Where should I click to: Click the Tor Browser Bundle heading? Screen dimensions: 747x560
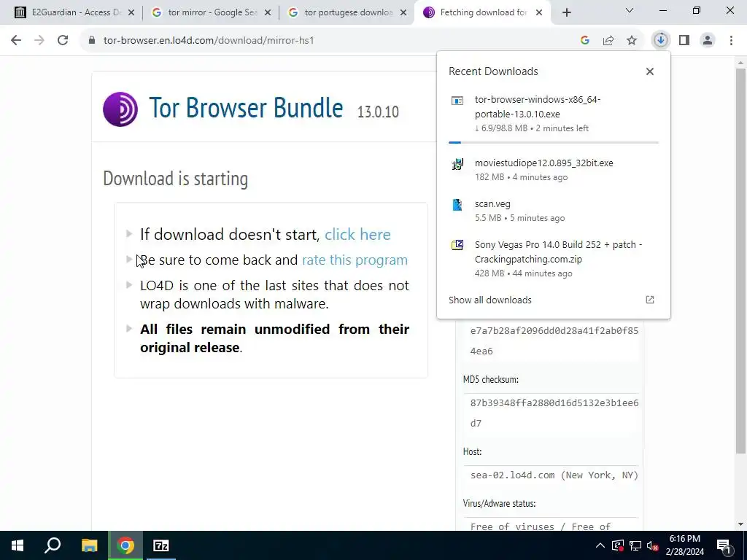coord(246,108)
